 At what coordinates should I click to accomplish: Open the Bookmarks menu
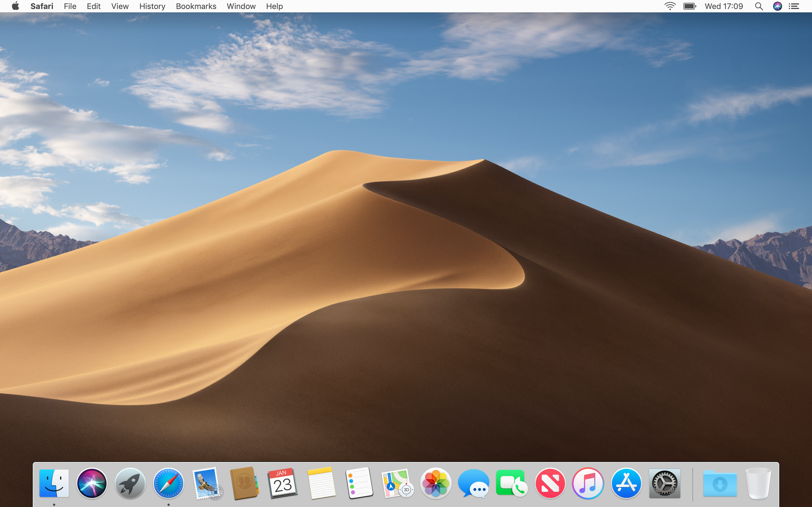(x=196, y=6)
